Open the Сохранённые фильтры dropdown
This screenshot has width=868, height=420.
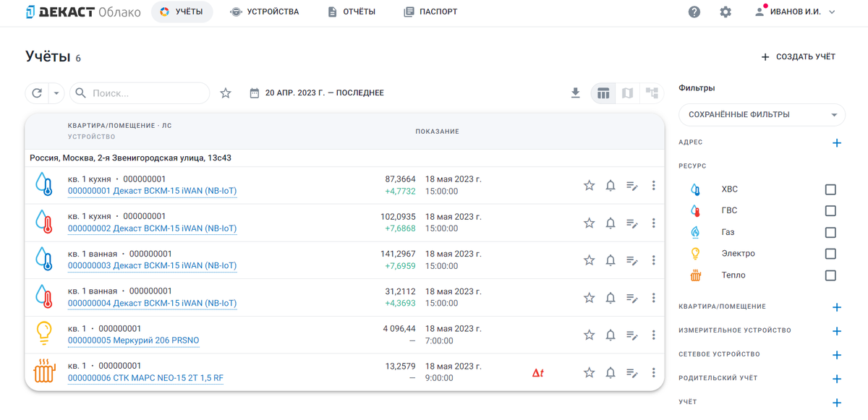coord(762,115)
